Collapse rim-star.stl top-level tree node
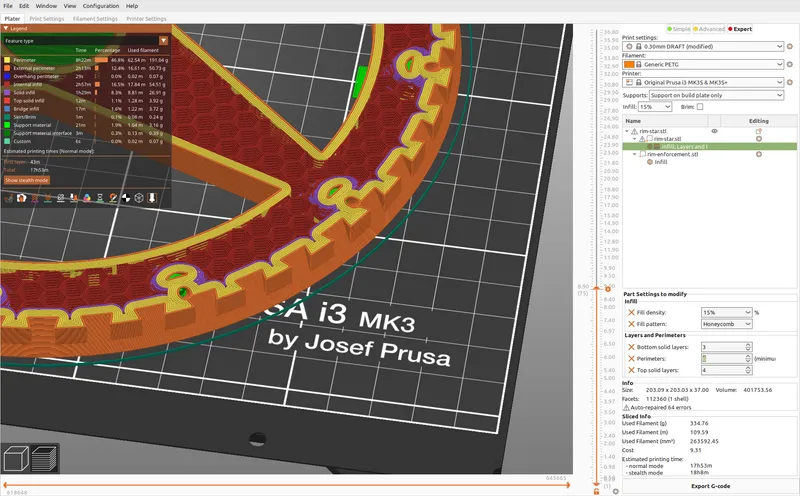The width and height of the screenshot is (800, 496). coord(627,131)
